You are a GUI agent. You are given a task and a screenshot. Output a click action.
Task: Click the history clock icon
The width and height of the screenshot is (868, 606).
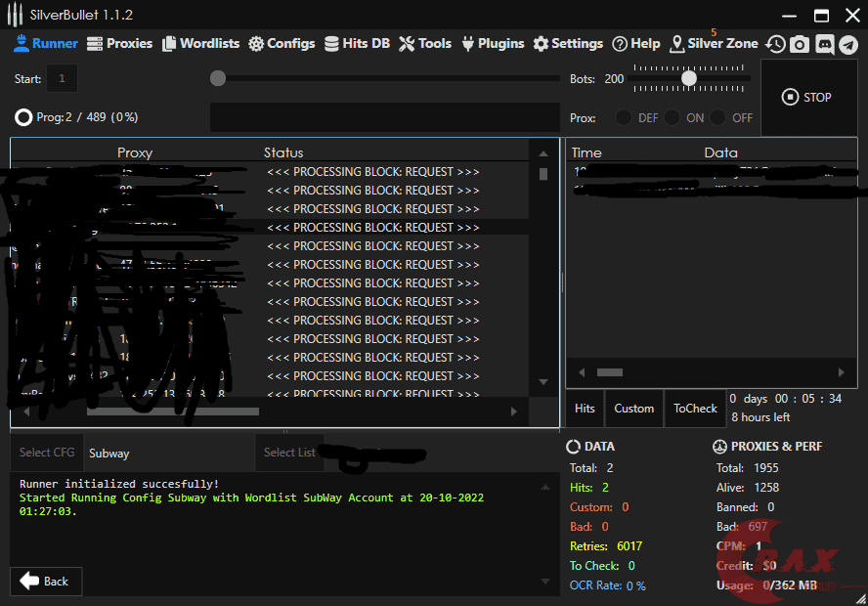775,44
